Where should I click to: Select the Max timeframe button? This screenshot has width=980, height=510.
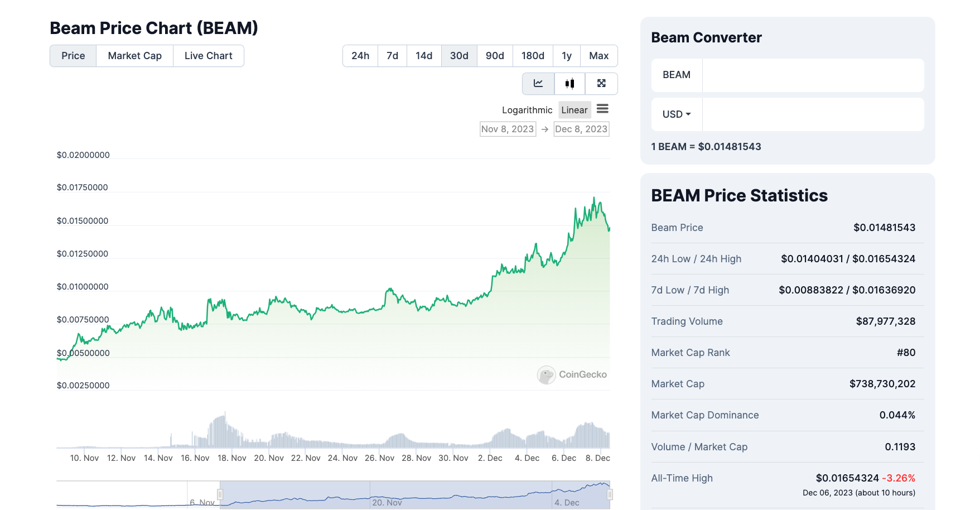click(598, 56)
